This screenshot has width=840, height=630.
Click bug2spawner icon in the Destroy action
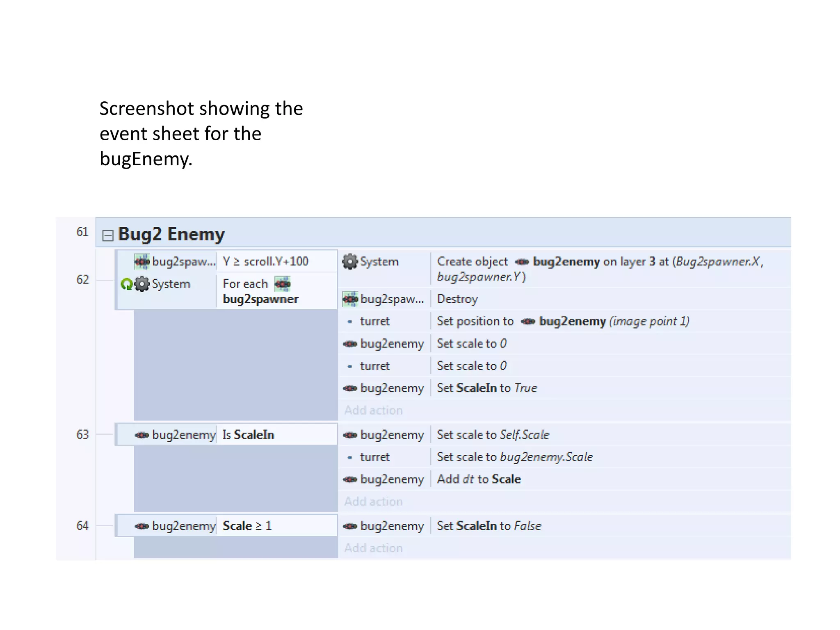[350, 299]
